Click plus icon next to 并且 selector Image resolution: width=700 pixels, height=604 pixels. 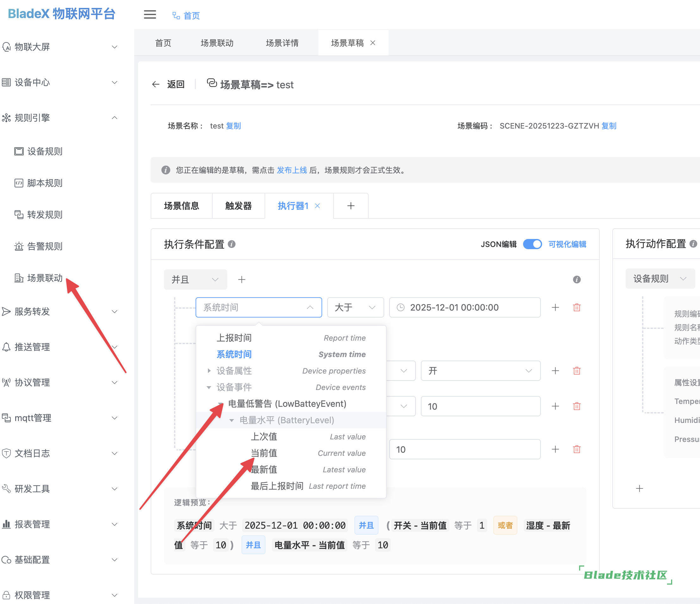(241, 280)
